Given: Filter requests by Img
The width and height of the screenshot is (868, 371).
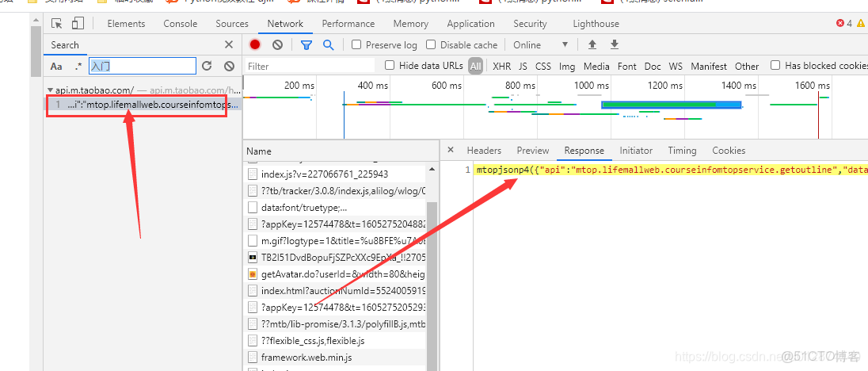Looking at the screenshot, I should (567, 67).
